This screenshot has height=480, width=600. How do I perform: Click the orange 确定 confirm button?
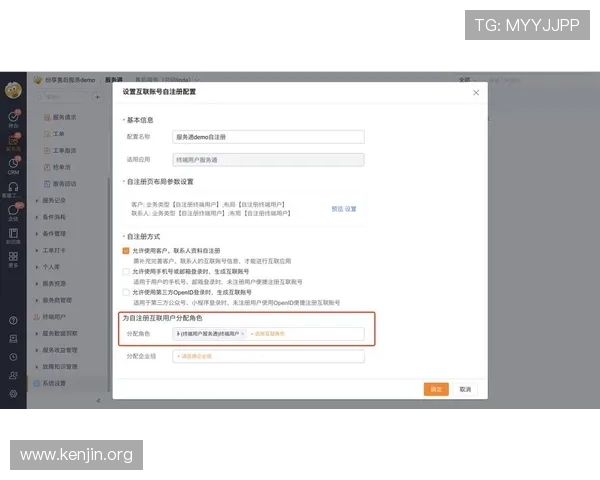436,389
